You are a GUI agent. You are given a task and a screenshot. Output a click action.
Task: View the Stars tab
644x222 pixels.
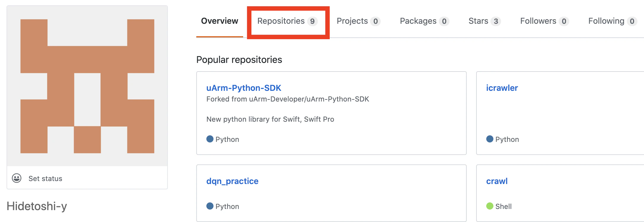[x=485, y=21]
